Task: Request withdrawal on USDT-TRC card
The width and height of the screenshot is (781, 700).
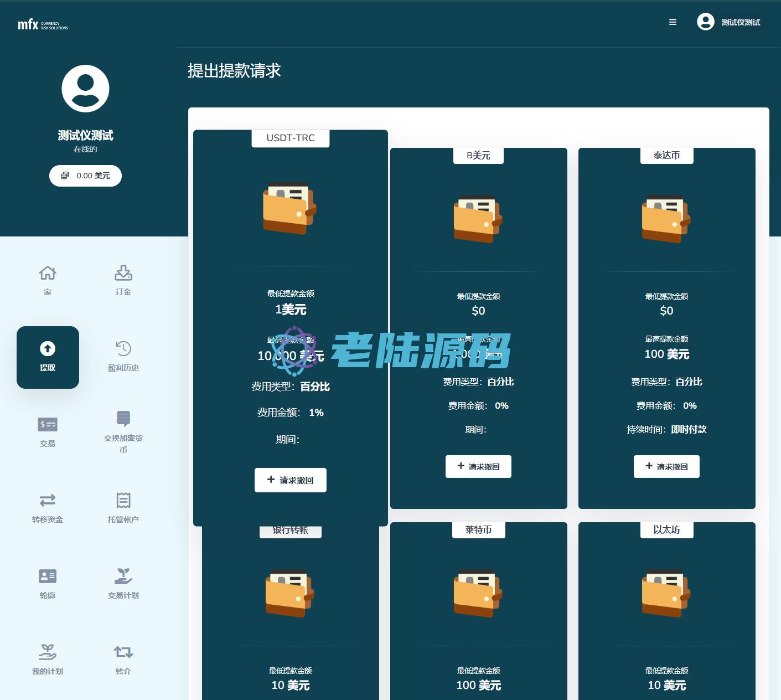Action: coord(290,480)
